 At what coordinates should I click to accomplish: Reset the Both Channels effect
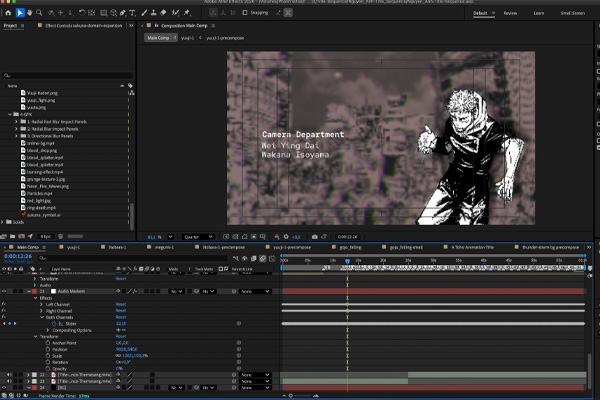click(x=121, y=317)
